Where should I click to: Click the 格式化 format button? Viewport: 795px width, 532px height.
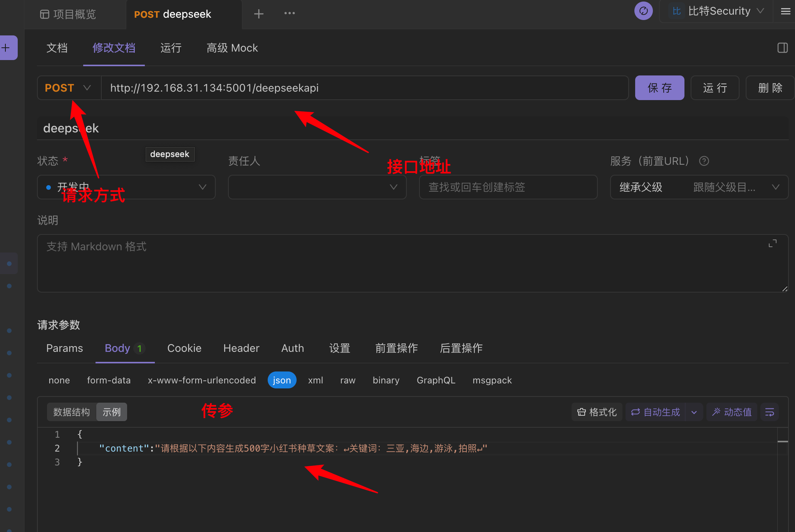pyautogui.click(x=597, y=412)
